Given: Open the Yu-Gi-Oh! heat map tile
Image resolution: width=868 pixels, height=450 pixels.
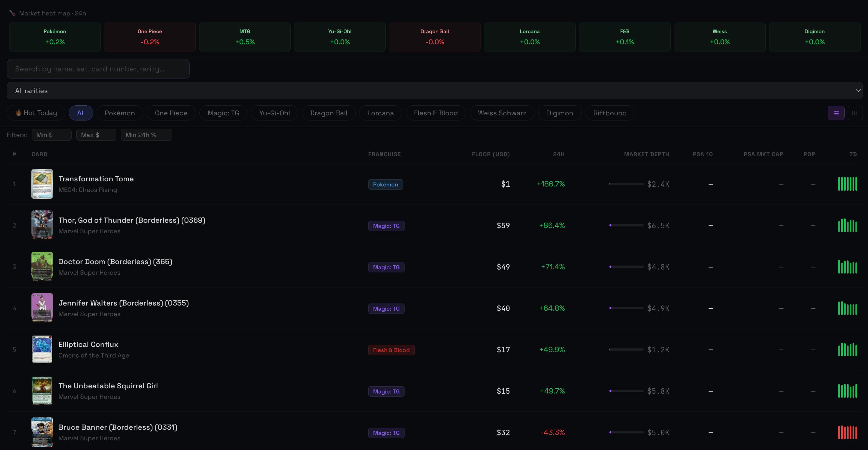Looking at the screenshot, I should (340, 37).
